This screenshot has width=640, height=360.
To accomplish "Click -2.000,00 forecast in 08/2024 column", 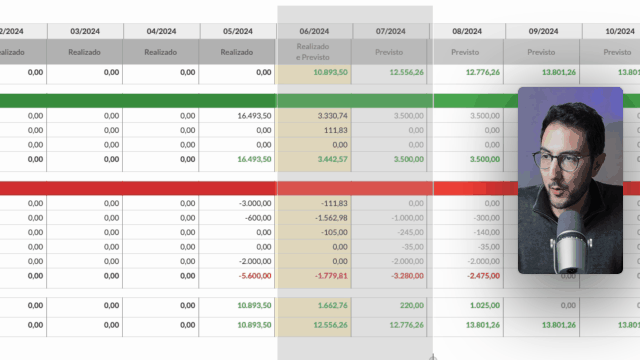I will click(x=484, y=261).
